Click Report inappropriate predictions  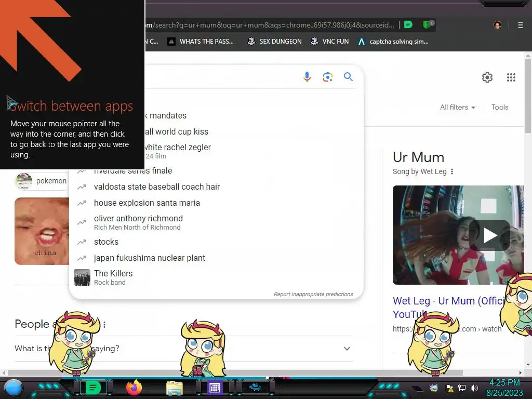(313, 294)
